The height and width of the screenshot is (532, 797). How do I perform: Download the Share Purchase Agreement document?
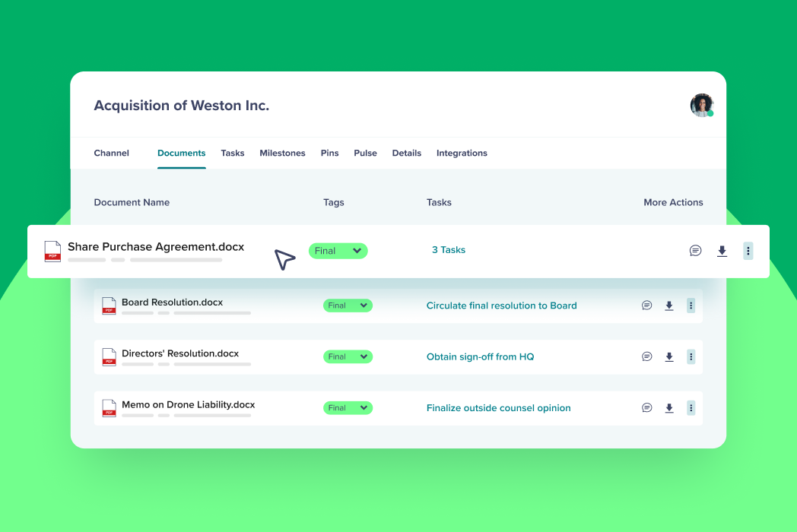722,251
